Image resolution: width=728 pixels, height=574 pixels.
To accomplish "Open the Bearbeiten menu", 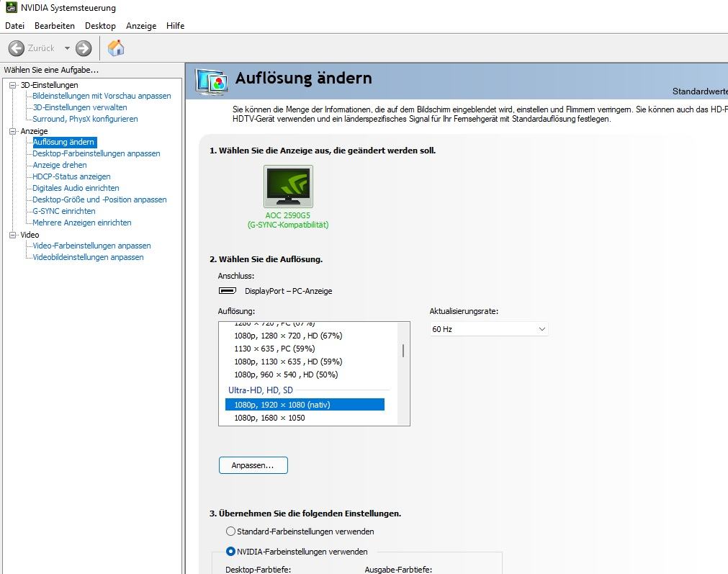I will (x=54, y=26).
